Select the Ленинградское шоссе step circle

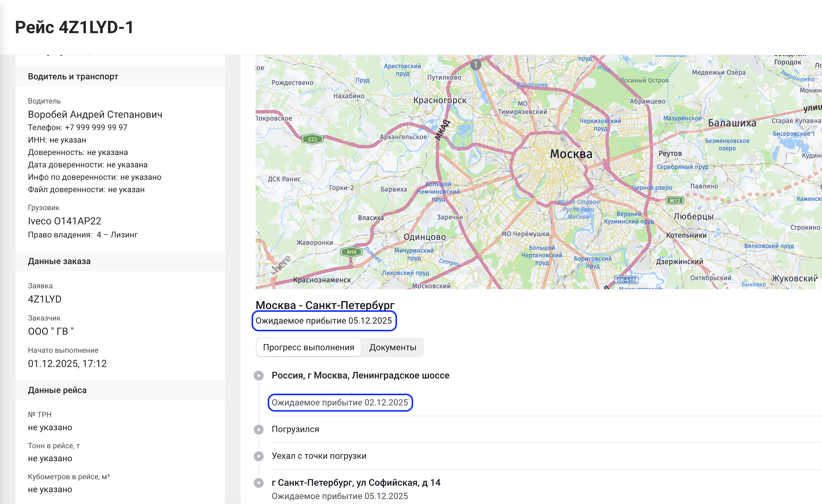pos(259,376)
